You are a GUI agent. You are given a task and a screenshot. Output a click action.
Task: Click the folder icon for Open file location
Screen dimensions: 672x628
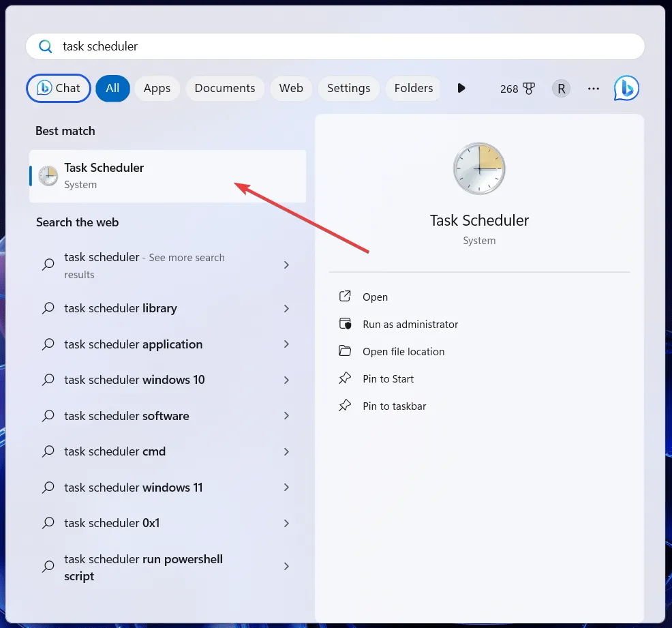click(x=345, y=351)
